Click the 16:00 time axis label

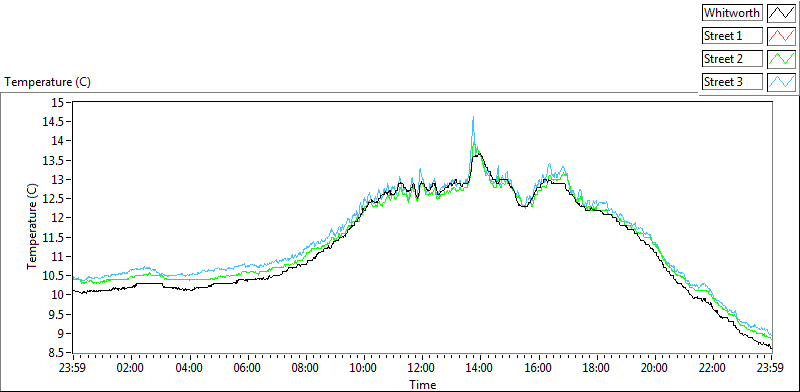(539, 368)
